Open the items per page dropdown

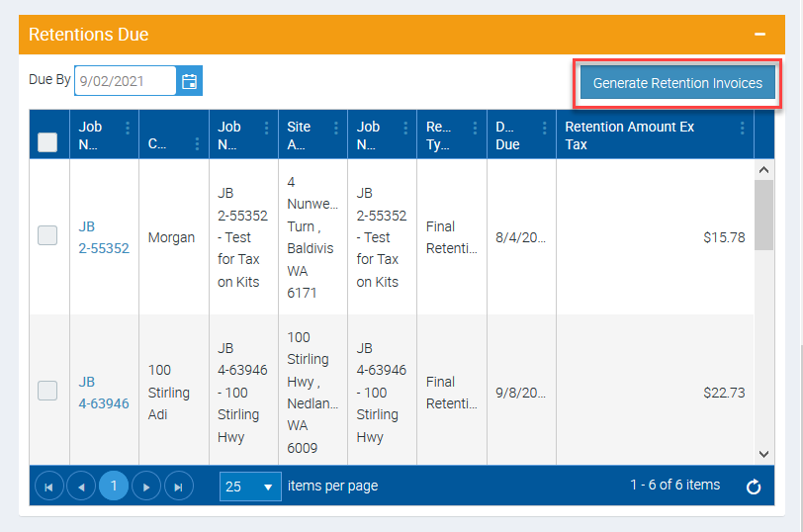pyautogui.click(x=250, y=487)
